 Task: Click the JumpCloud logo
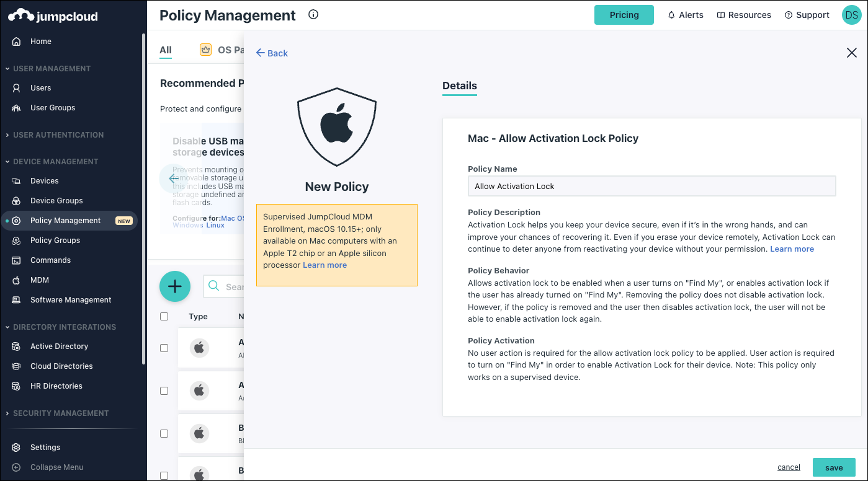(53, 16)
